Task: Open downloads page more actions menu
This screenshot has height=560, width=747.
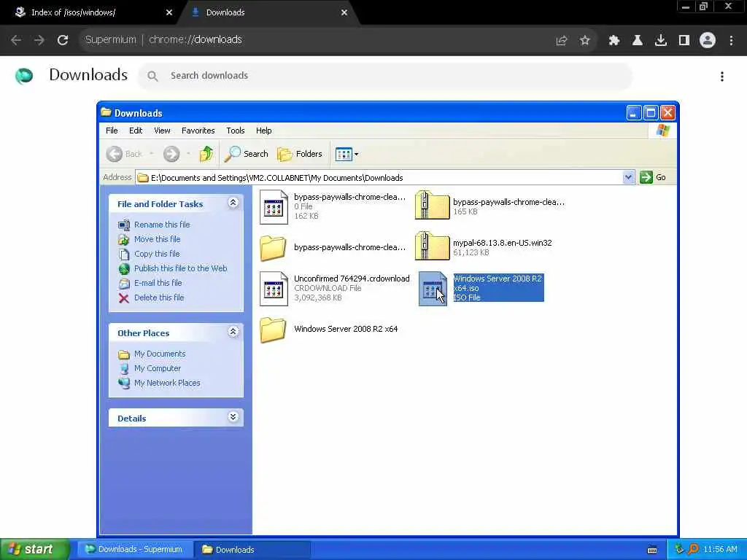Action: (x=722, y=77)
